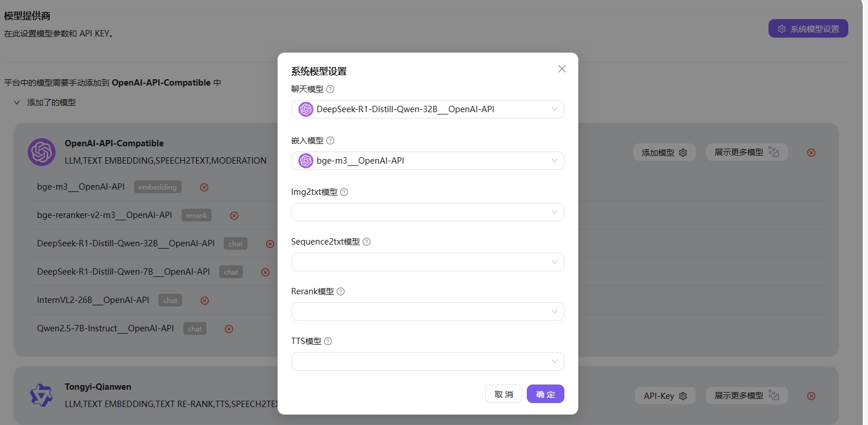
Task: Click the help icon next to Img2txt模型
Action: pyautogui.click(x=344, y=192)
